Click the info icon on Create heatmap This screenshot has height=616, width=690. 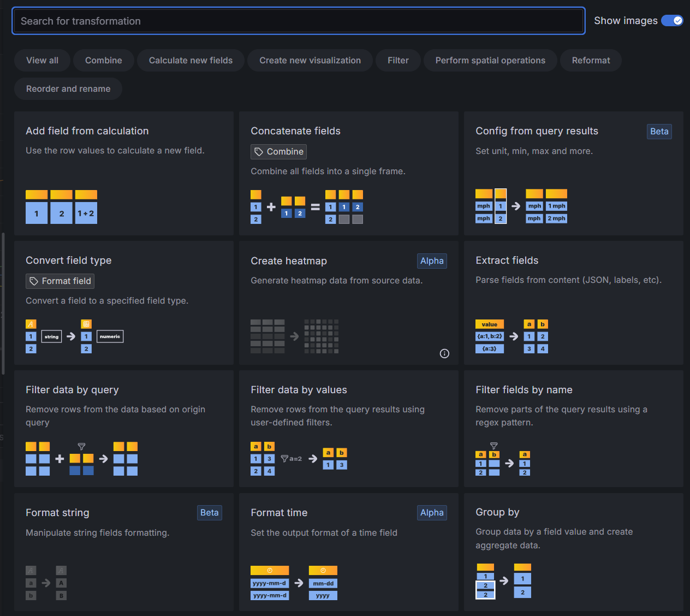tap(444, 354)
